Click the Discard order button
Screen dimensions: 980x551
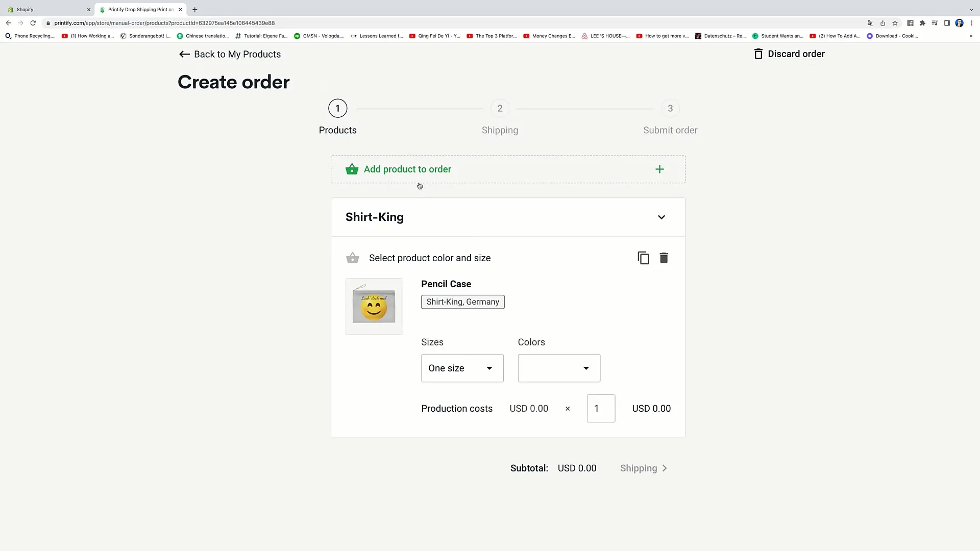pos(789,54)
